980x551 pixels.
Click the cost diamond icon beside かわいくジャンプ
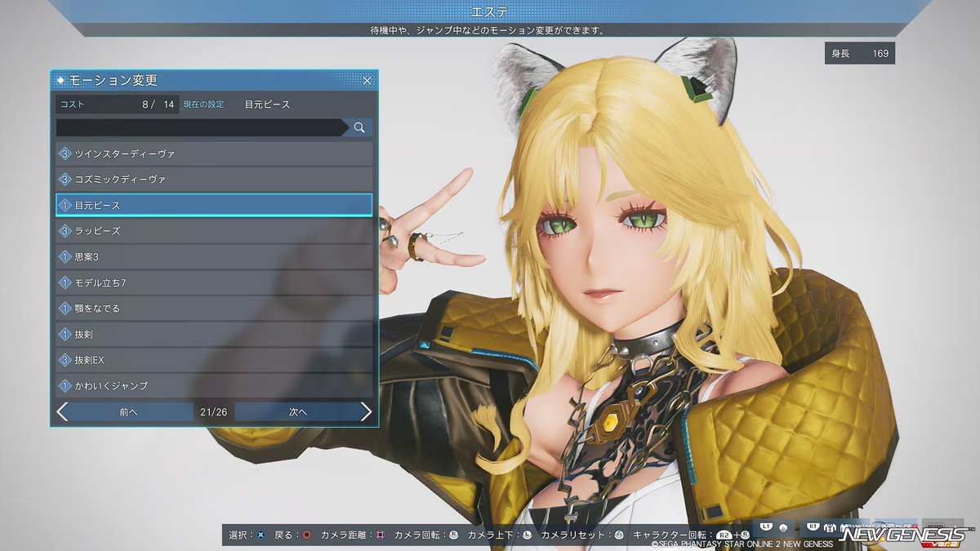65,385
